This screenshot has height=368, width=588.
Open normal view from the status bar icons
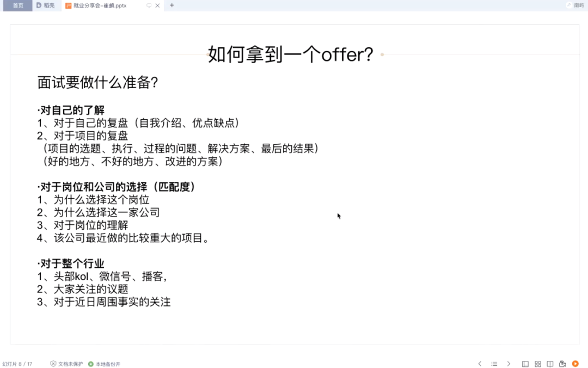524,364
